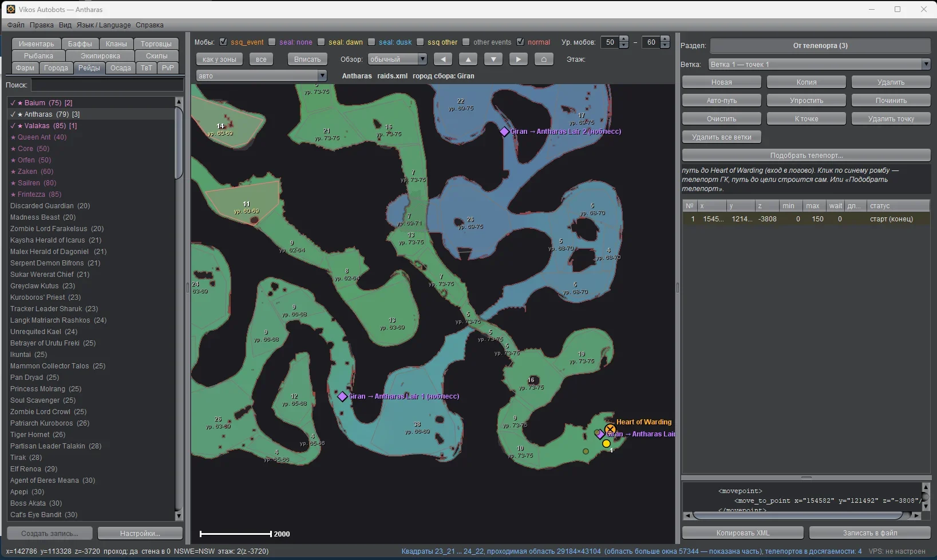
Task: Enable other events mobs checkbox
Action: [x=466, y=42]
